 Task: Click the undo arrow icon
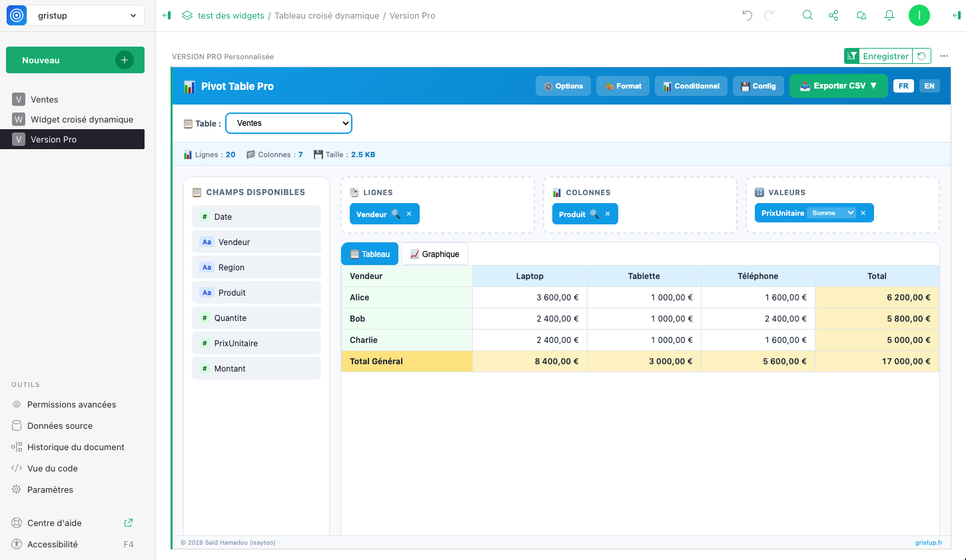coord(747,15)
